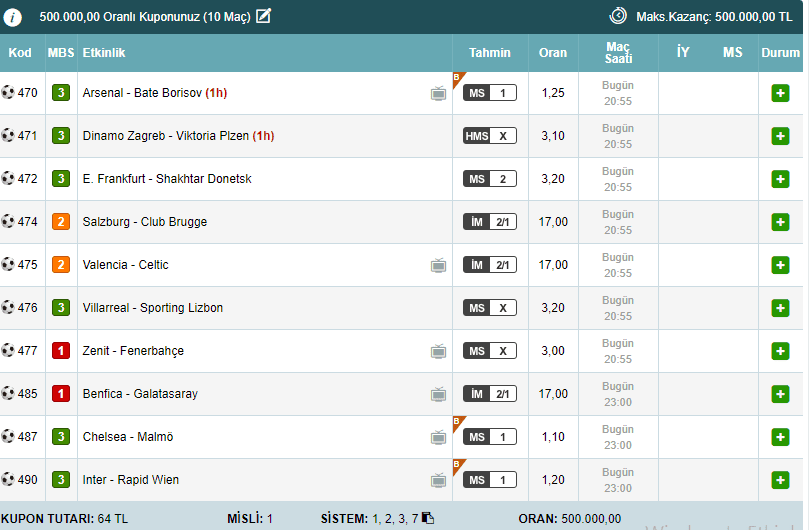Viewport: 809px width, 530px height.
Task: Click the Maks.Kazanç: 500.000,00 TL text
Action: pyautogui.click(x=714, y=17)
